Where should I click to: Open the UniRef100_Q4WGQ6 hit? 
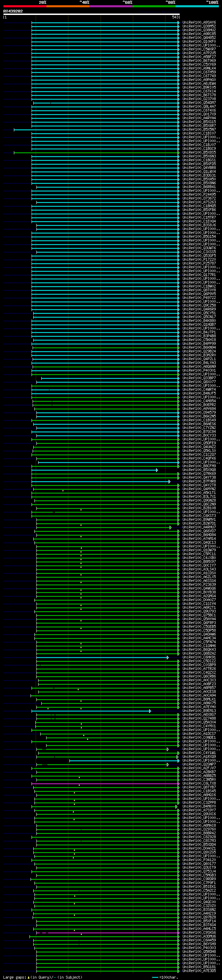199,588
